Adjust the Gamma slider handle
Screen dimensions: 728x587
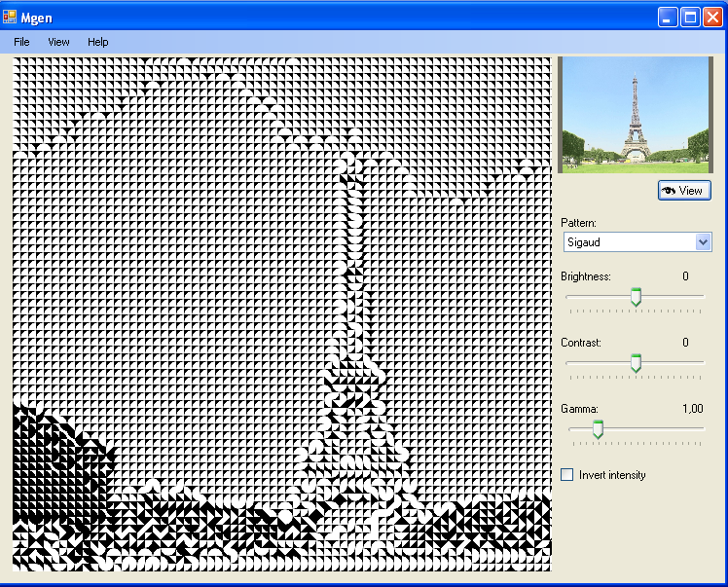click(x=598, y=429)
